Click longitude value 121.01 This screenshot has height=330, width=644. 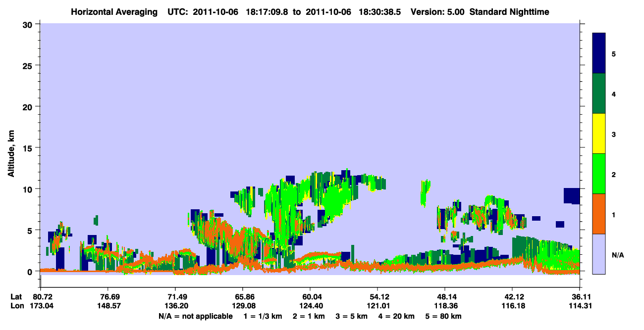point(377,306)
